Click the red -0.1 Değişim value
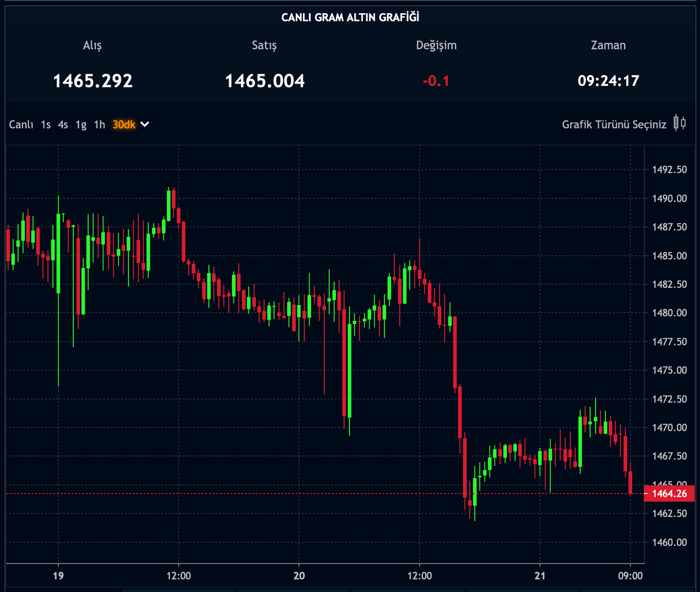Screen dimensions: 700x592 [436, 81]
